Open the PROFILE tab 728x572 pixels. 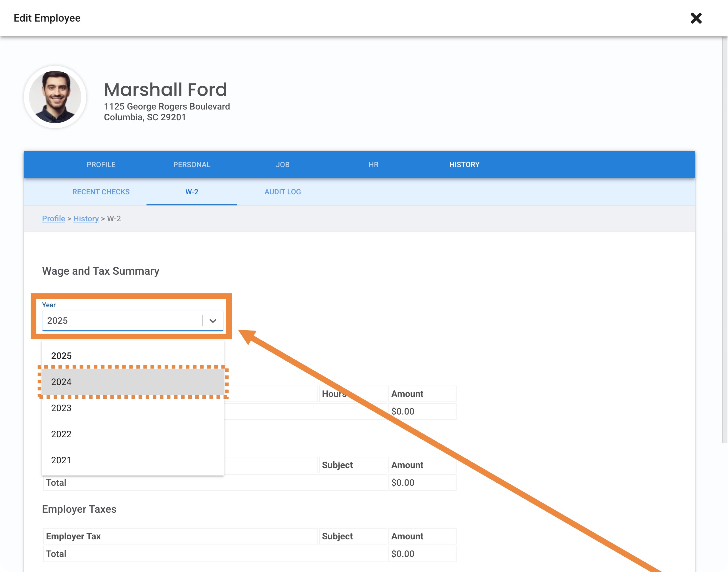[101, 165]
